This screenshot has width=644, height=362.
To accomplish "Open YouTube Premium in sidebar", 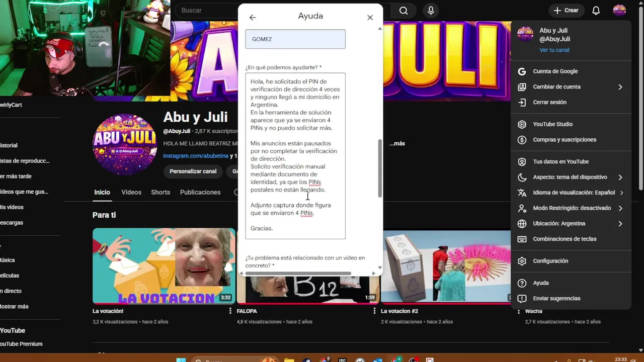I will (21, 344).
